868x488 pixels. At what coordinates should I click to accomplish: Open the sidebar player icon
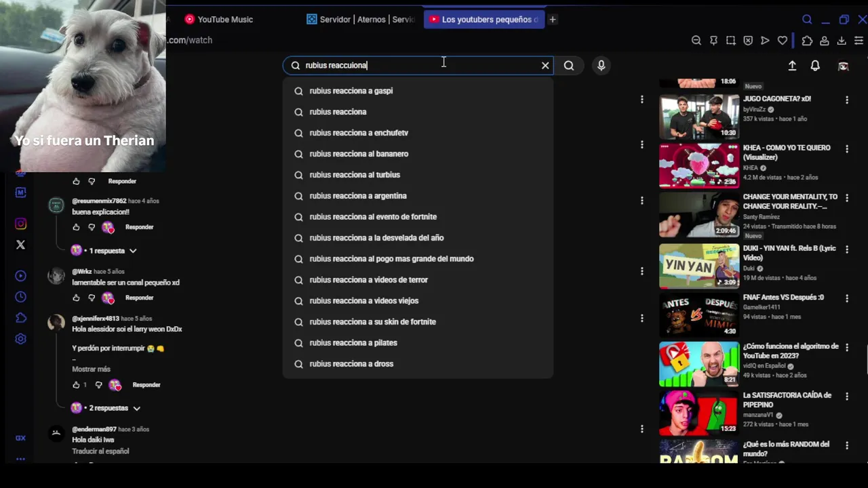20,276
